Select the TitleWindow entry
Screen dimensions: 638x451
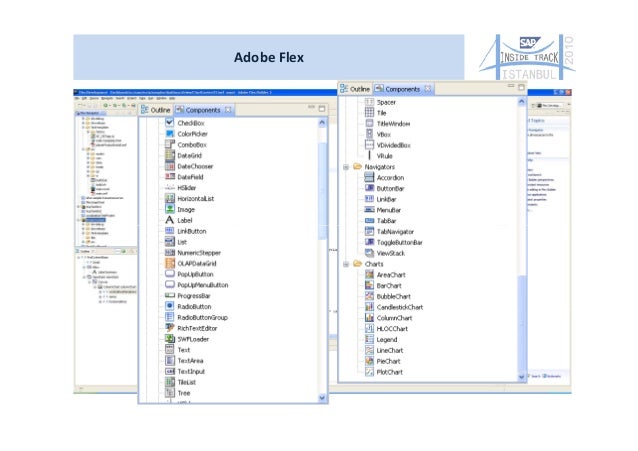coord(393,123)
